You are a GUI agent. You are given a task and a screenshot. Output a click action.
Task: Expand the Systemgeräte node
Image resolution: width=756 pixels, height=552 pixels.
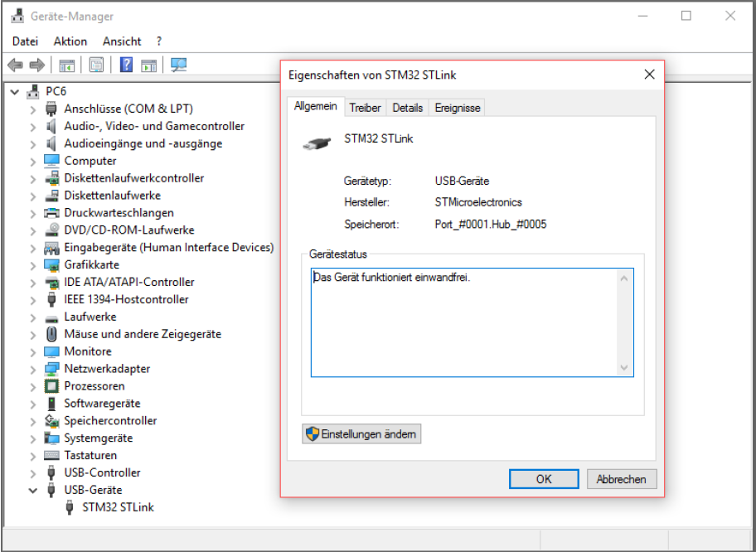(33, 439)
